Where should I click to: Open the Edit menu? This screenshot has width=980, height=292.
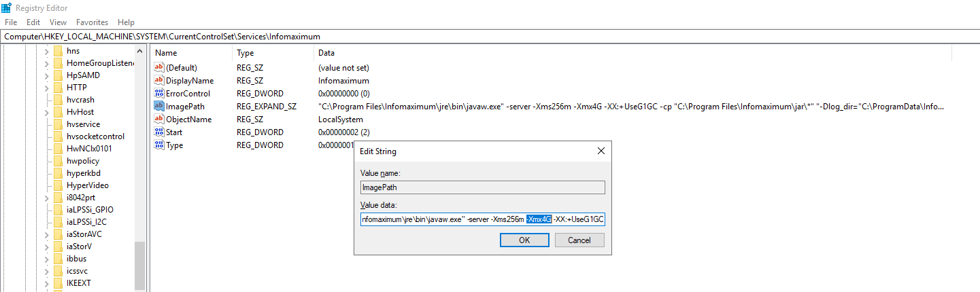click(x=33, y=22)
